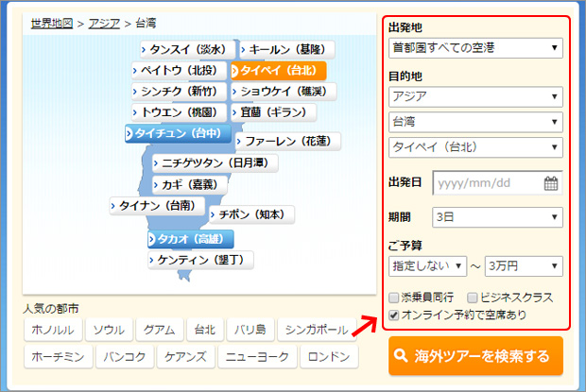Uncheck オンライン予約で空席あり checkbox
The height and width of the screenshot is (392, 586).
pyautogui.click(x=394, y=314)
